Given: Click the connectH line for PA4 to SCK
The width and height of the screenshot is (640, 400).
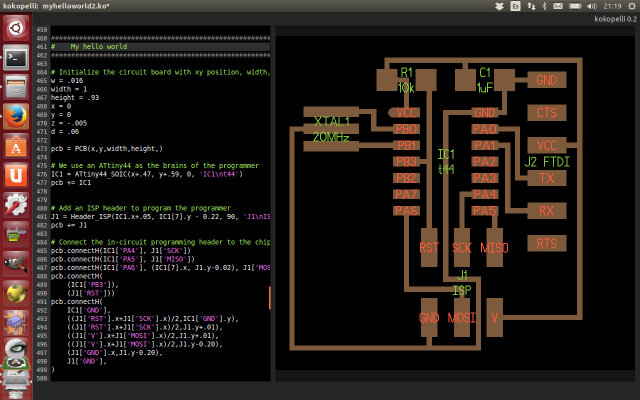Looking at the screenshot, I should [x=121, y=251].
